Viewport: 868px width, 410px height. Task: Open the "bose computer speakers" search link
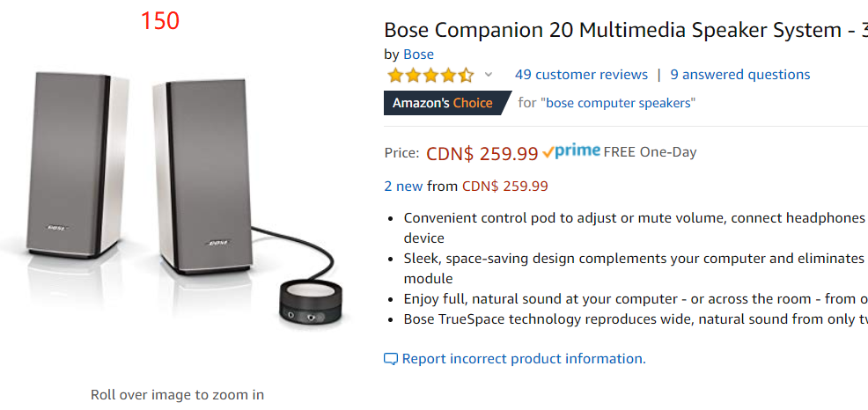[x=618, y=103]
